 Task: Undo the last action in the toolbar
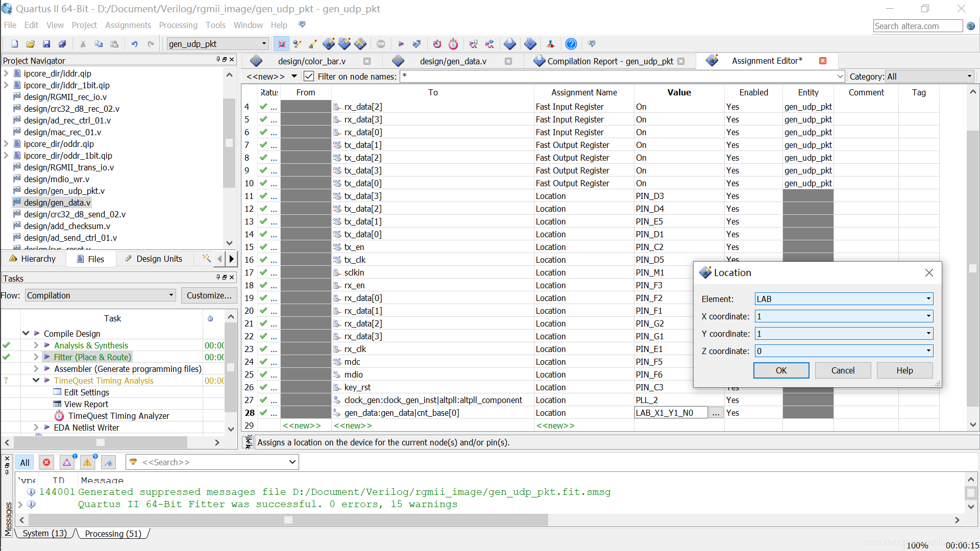(x=135, y=44)
